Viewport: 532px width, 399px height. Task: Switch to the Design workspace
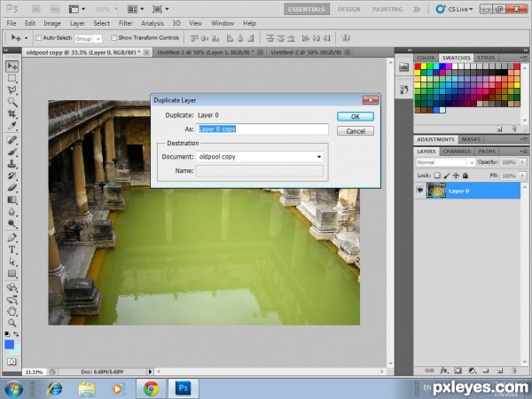348,9
